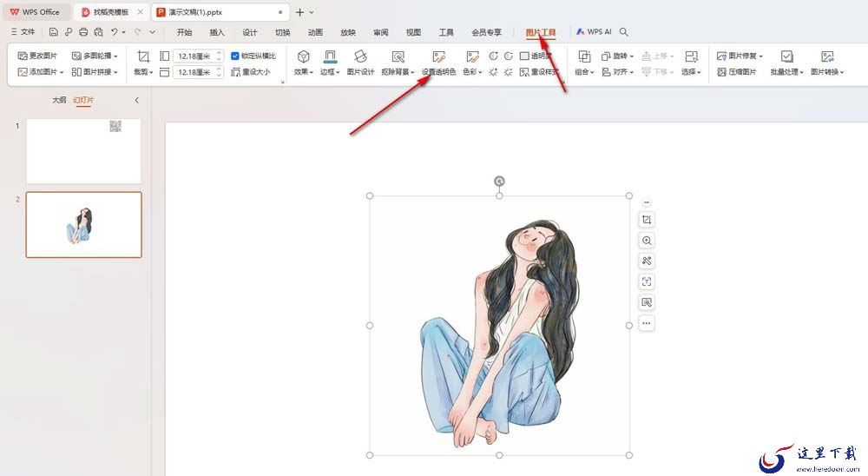Click 压缩图片 compress picture button
The image size is (868, 476).
(x=737, y=72)
